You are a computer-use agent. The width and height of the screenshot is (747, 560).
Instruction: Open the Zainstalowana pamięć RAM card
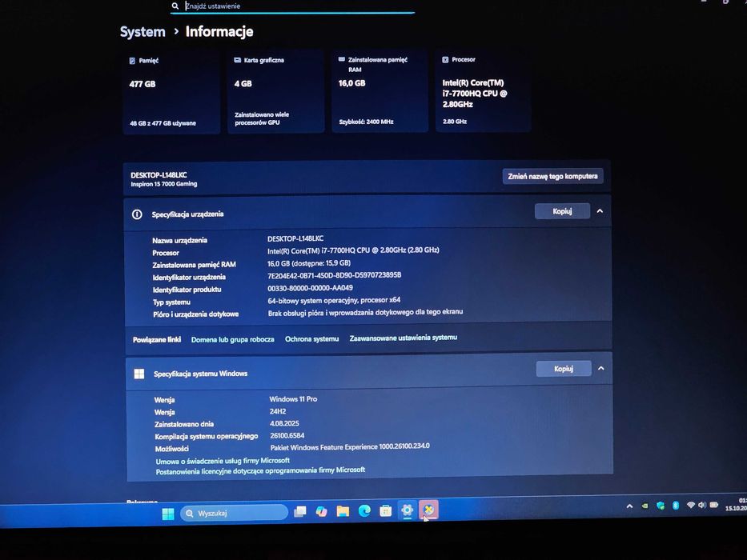coord(380,91)
